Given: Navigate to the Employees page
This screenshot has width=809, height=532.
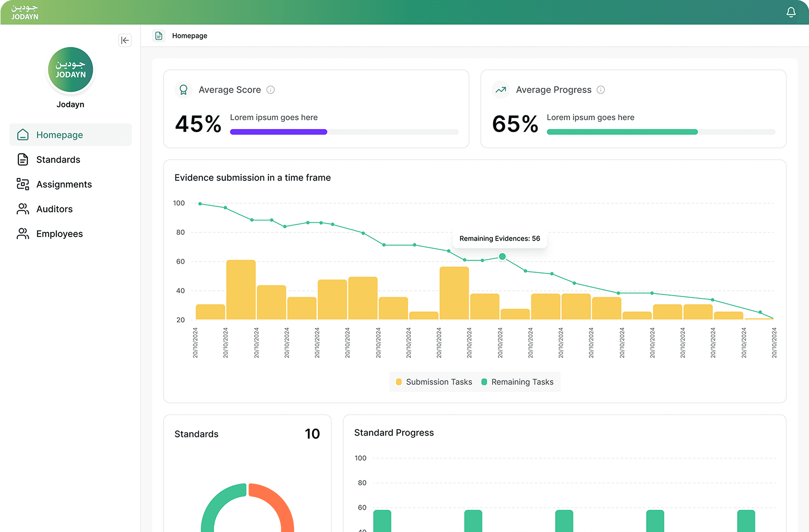Looking at the screenshot, I should tap(59, 234).
